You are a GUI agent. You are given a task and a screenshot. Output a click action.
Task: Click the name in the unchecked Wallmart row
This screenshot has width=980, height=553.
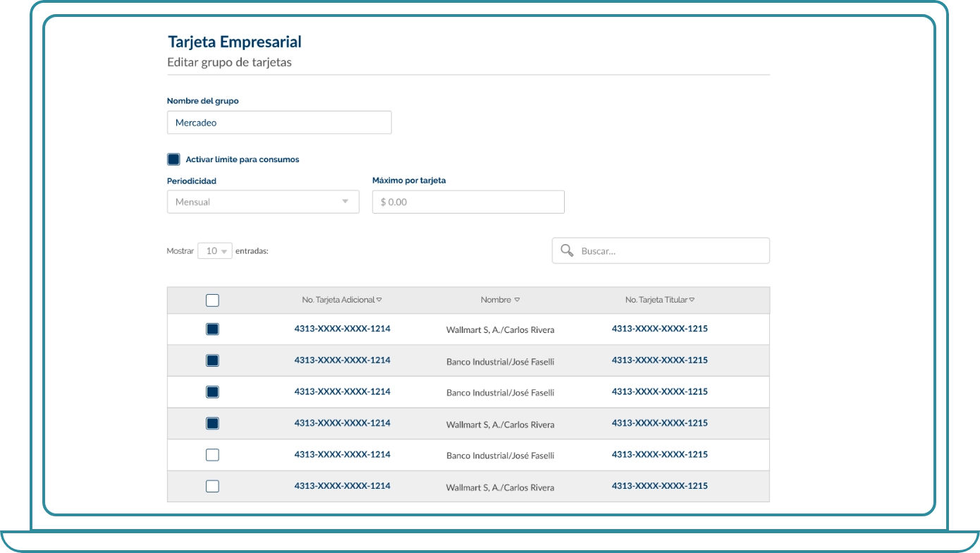501,487
